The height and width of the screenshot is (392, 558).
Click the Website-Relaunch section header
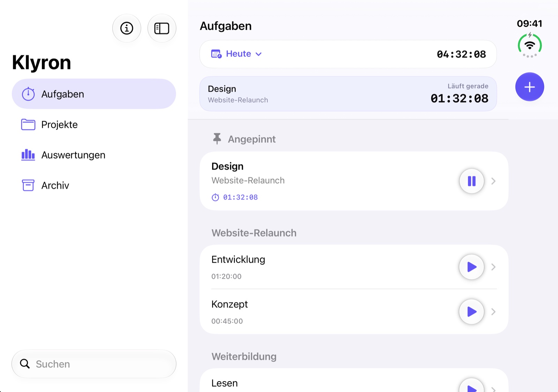[x=254, y=233]
